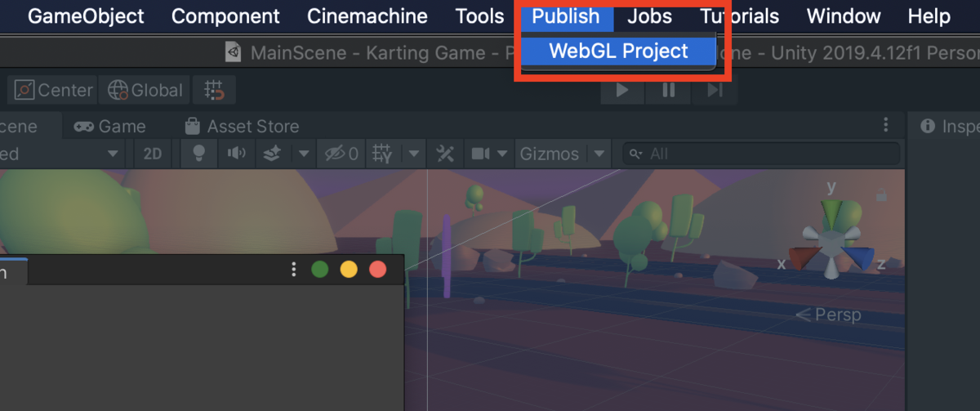This screenshot has height=411, width=980.
Task: Click the scene camera icon
Action: coord(480,154)
